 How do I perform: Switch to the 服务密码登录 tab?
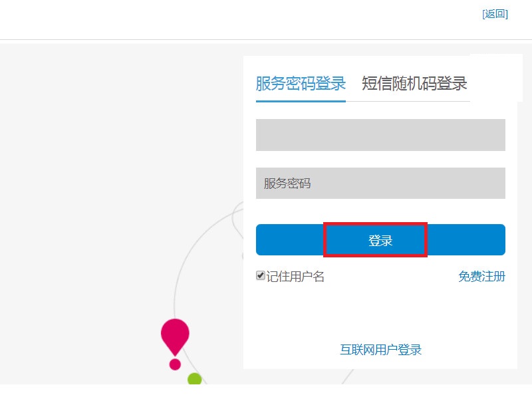coord(301,84)
